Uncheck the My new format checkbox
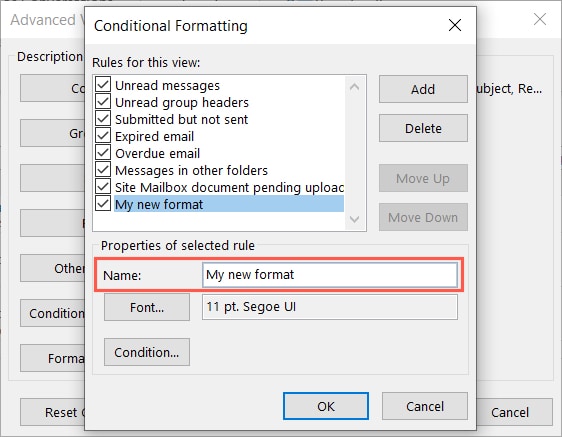The image size is (562, 437). point(103,204)
